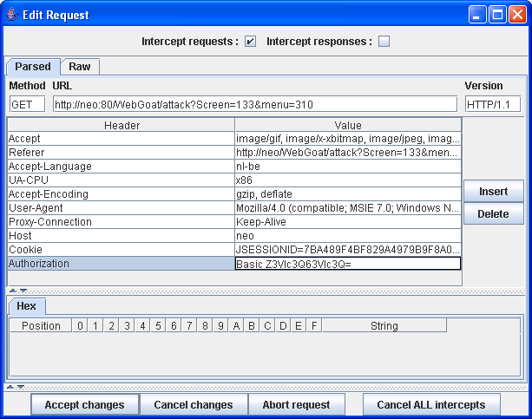The height and width of the screenshot is (419, 532).
Task: Minimize the Edit Request window
Action: 479,14
